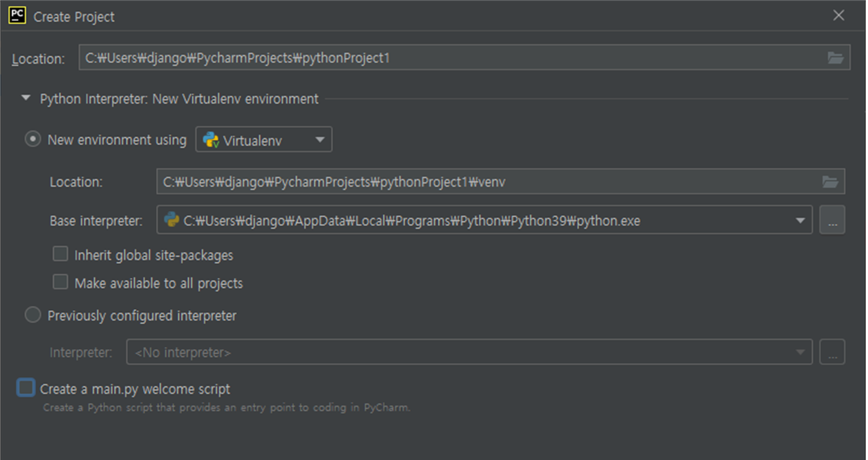Open the disabled Interpreter dropdown
Image resolution: width=868 pixels, height=460 pixels.
pos(469,352)
